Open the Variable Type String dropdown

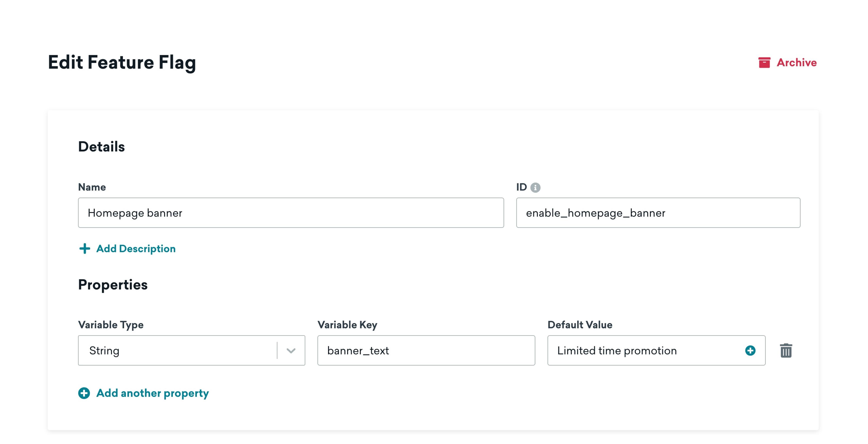coord(178,350)
